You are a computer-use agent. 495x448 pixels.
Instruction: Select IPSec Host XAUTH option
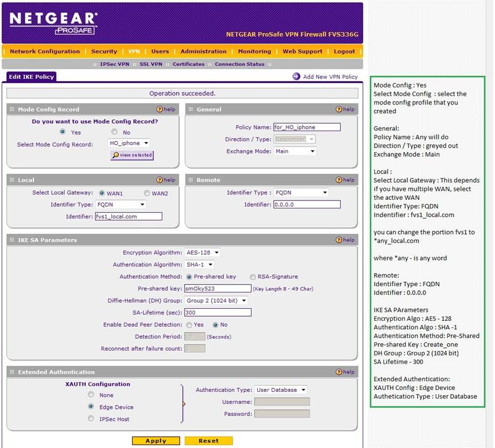91,418
